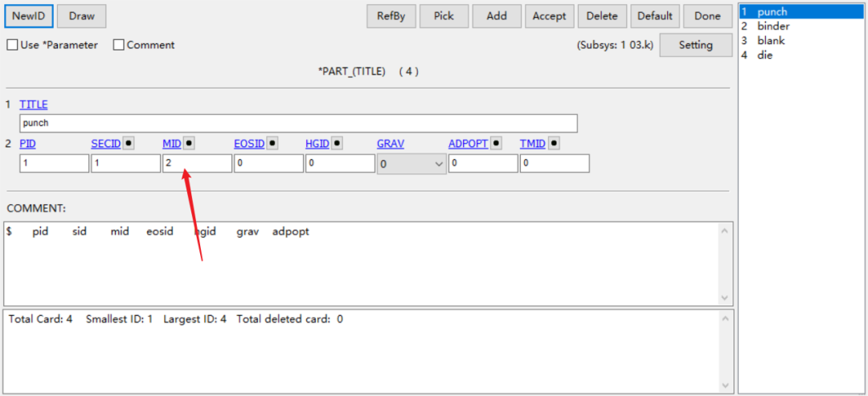Click the dot picker icon next to ADPOPT

click(496, 143)
